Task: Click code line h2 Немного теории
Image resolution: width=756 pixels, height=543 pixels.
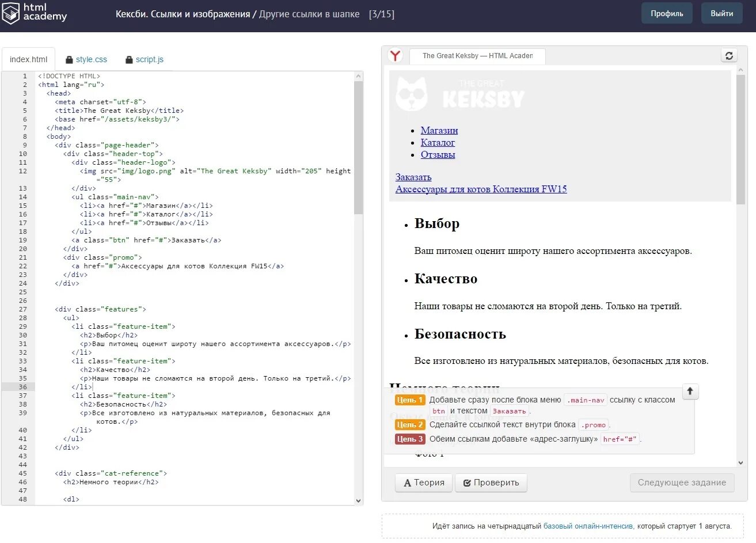Action: click(111, 482)
